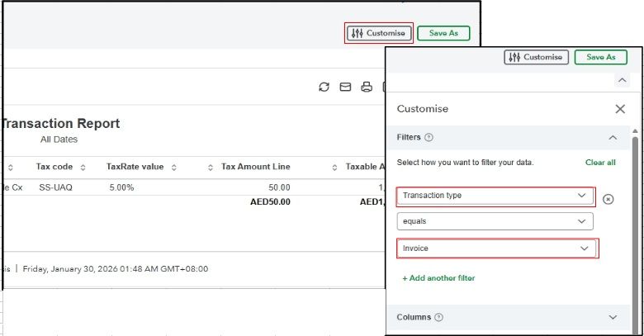Sort by the Tax code column arrows
644x336 pixels.
[x=83, y=168]
